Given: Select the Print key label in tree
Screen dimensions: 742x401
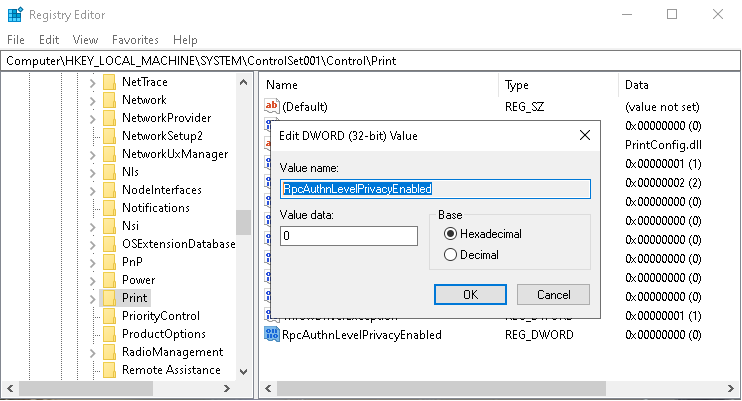Looking at the screenshot, I should (134, 298).
